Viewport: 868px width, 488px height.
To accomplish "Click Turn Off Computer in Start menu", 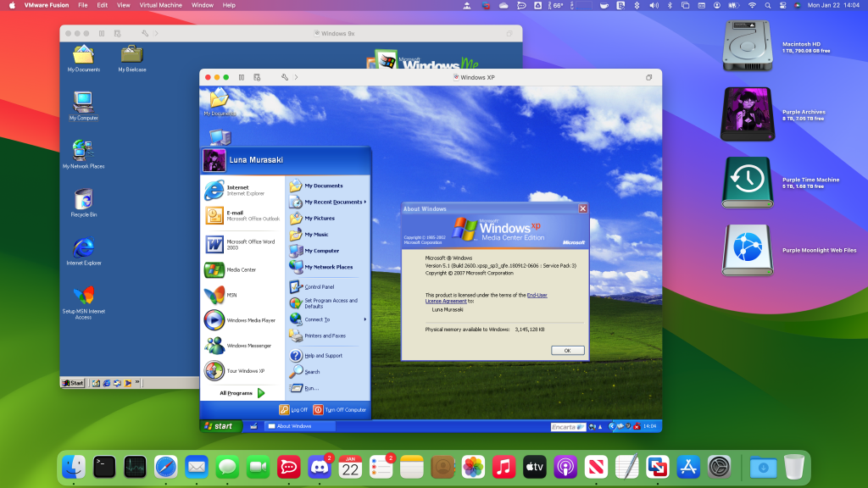I will click(x=340, y=409).
